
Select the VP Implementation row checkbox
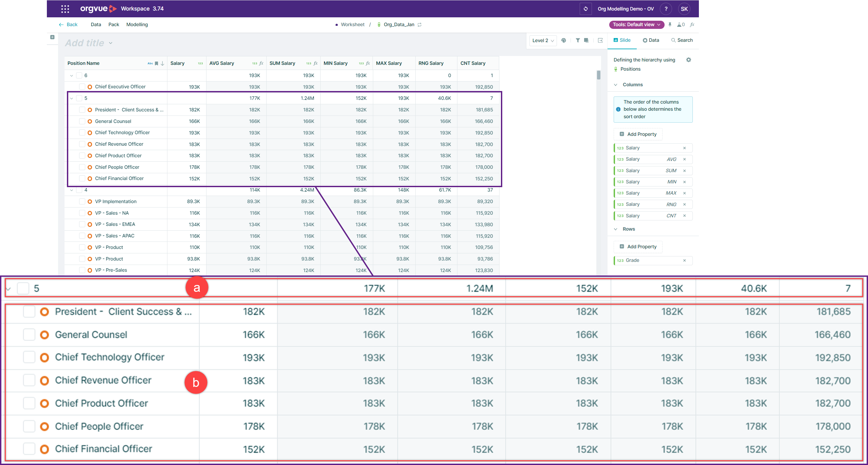[x=82, y=201]
